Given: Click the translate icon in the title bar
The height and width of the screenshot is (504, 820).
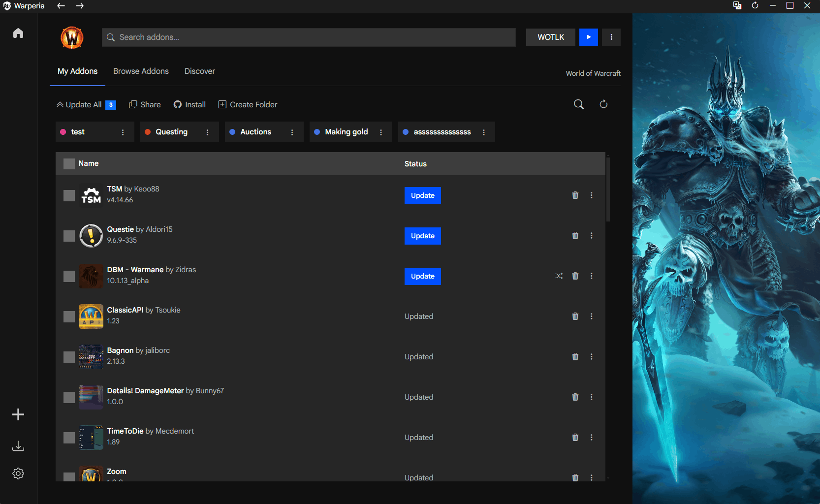Looking at the screenshot, I should pos(737,5).
